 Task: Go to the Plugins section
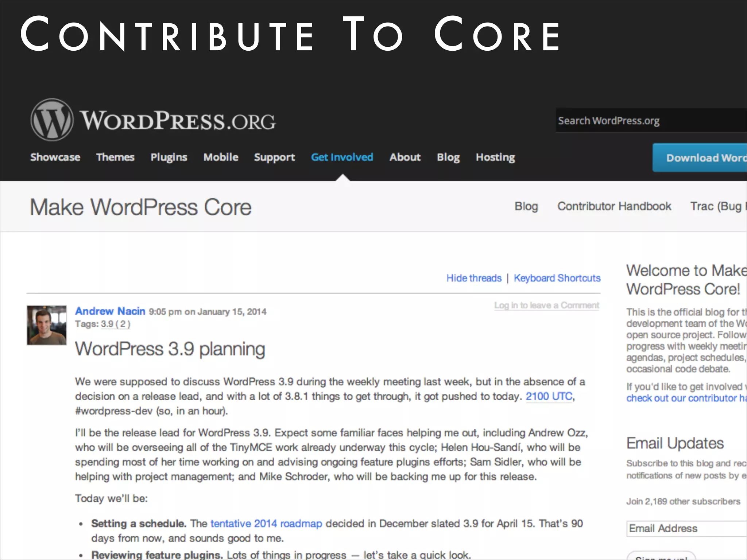pos(169,157)
